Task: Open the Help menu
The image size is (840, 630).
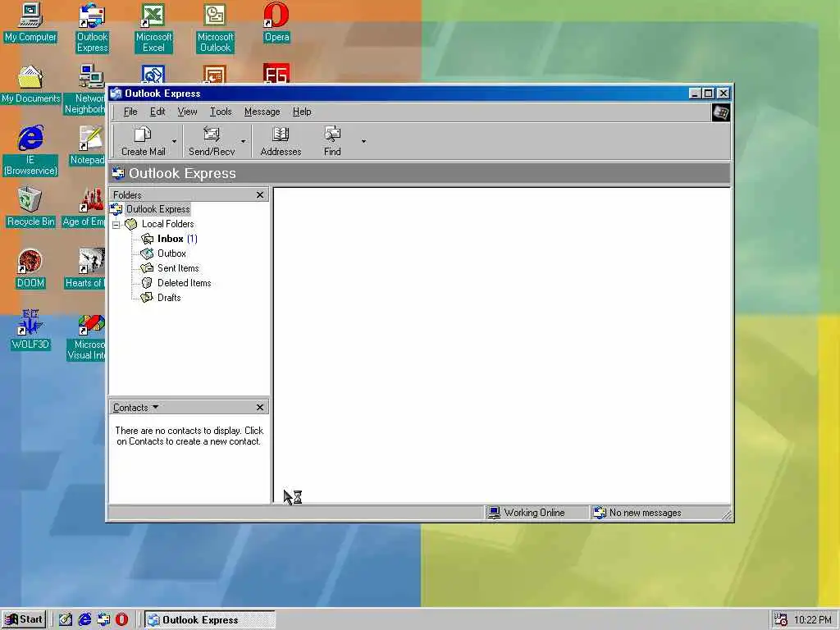Action: pyautogui.click(x=302, y=112)
